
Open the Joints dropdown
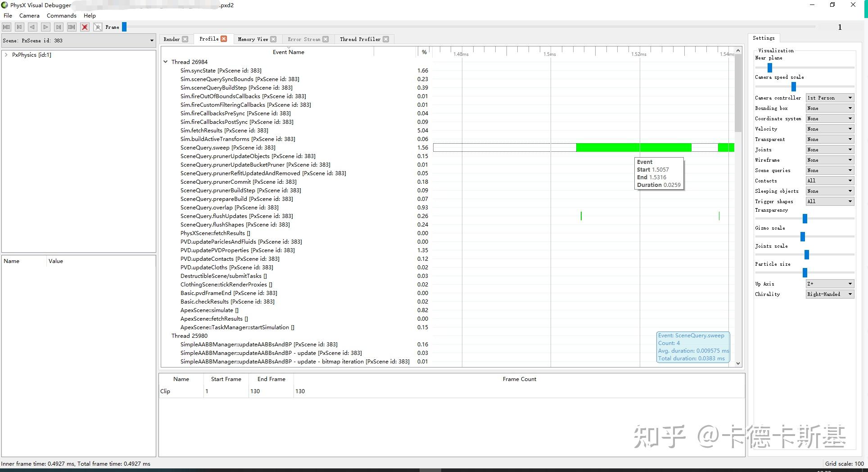coord(830,150)
